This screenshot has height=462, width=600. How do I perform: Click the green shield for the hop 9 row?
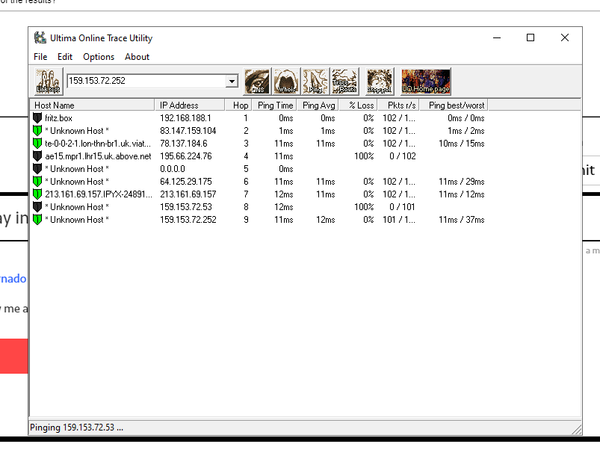[37, 219]
